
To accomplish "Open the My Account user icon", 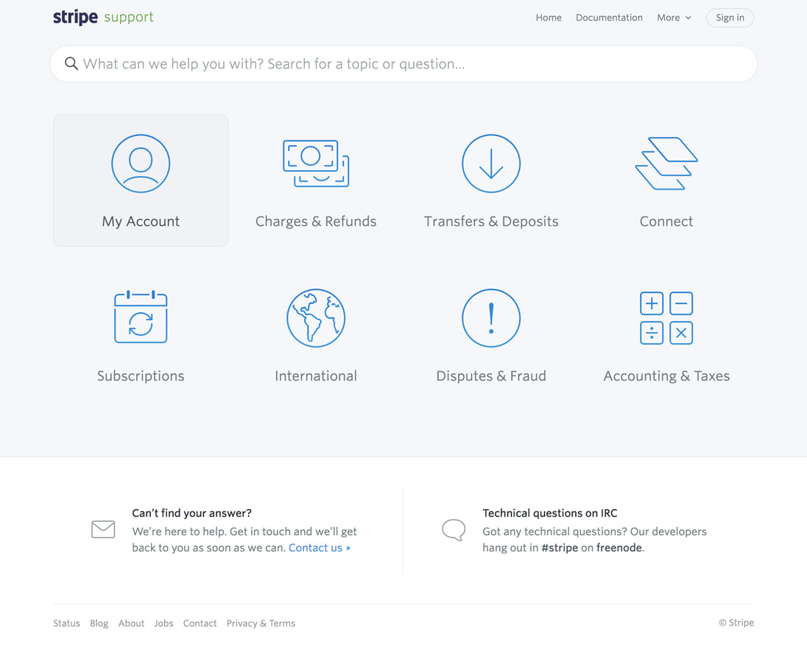I will coord(141,163).
